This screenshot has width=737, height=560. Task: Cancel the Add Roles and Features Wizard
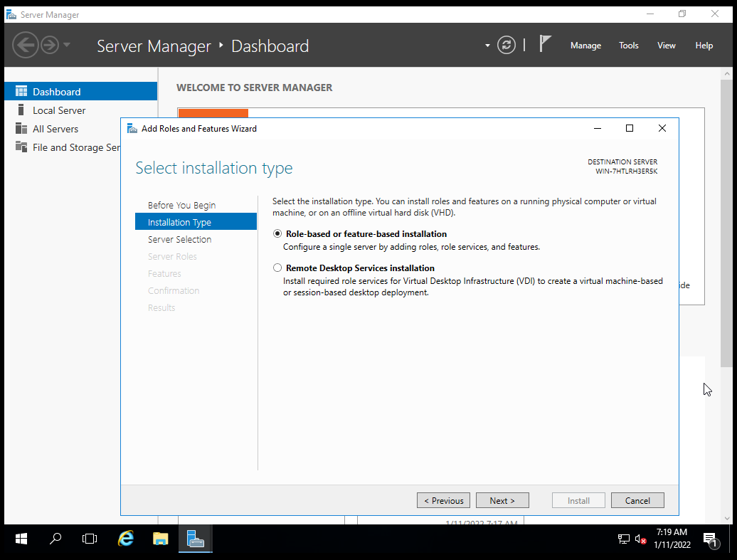click(x=637, y=500)
